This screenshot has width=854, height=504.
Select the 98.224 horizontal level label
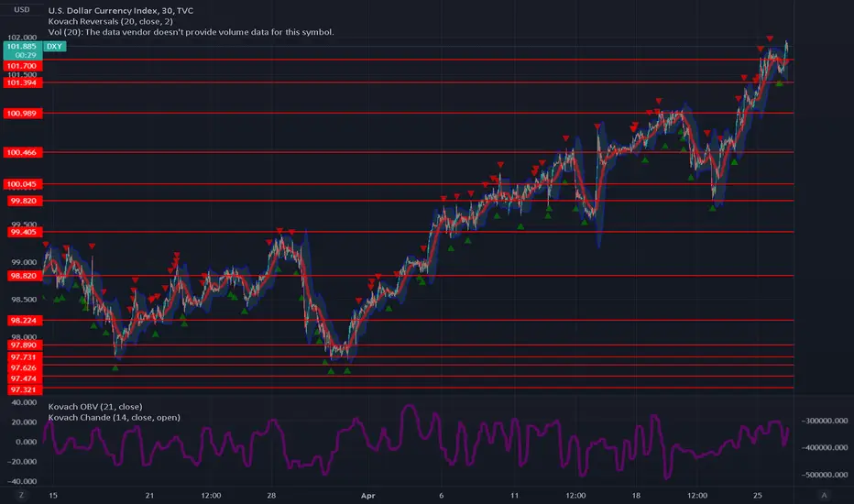pos(24,321)
